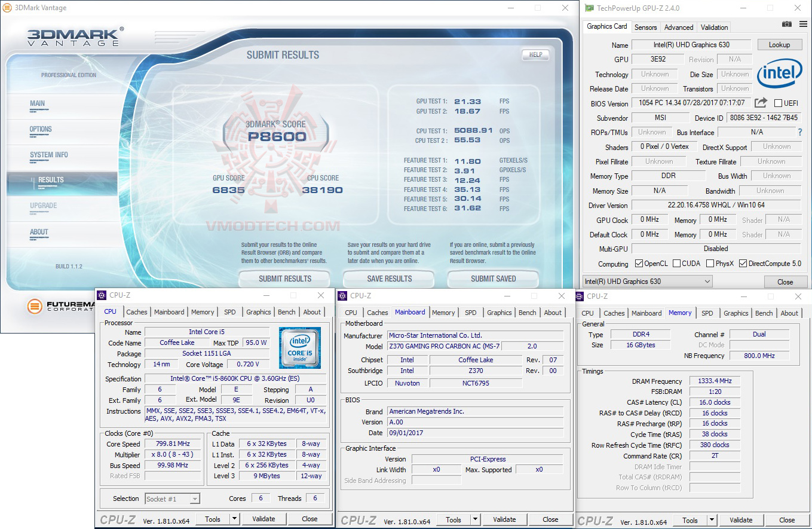Click the BIOS export share icon

761,103
